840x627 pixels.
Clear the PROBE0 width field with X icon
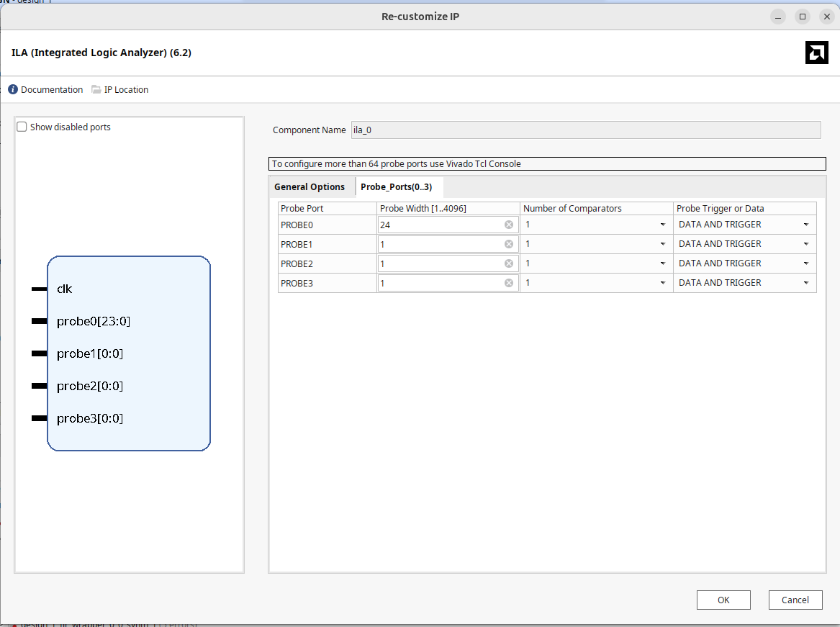tap(509, 225)
